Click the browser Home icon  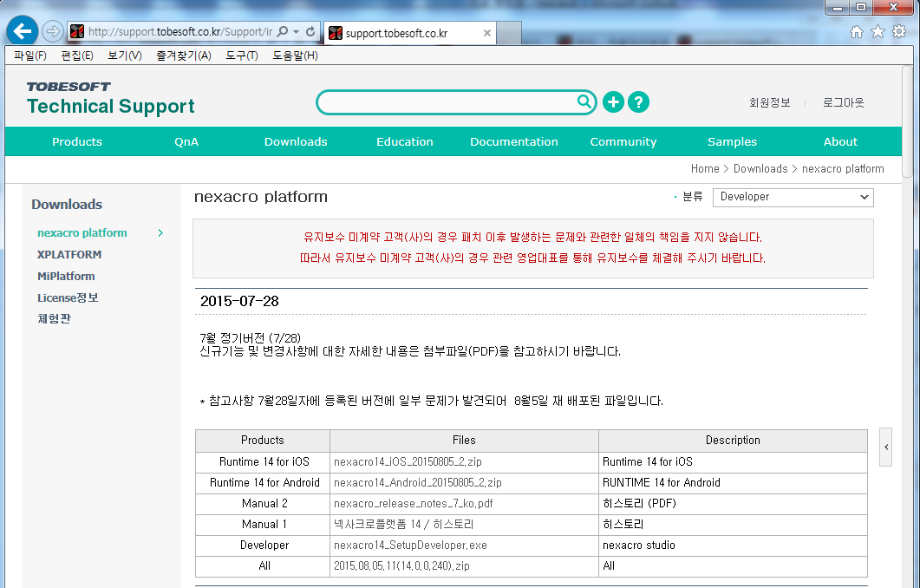click(x=857, y=32)
